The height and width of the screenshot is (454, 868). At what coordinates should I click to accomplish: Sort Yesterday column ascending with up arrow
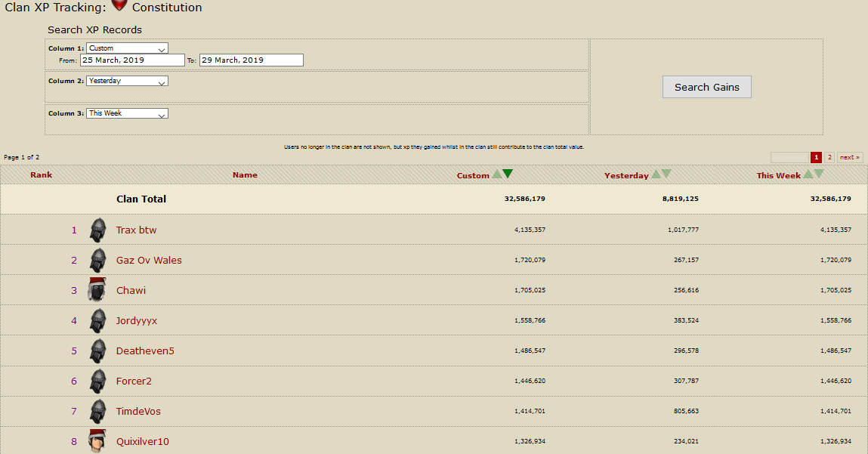click(x=656, y=174)
